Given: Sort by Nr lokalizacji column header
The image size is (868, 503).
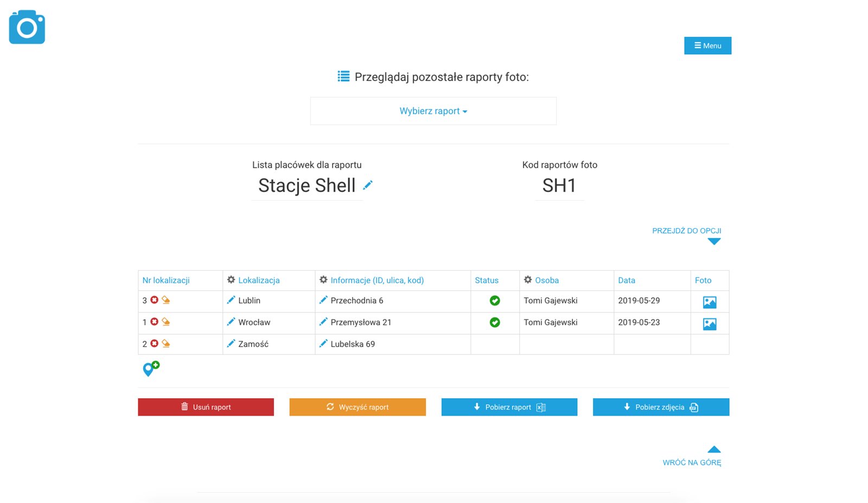Looking at the screenshot, I should pyautogui.click(x=166, y=281).
